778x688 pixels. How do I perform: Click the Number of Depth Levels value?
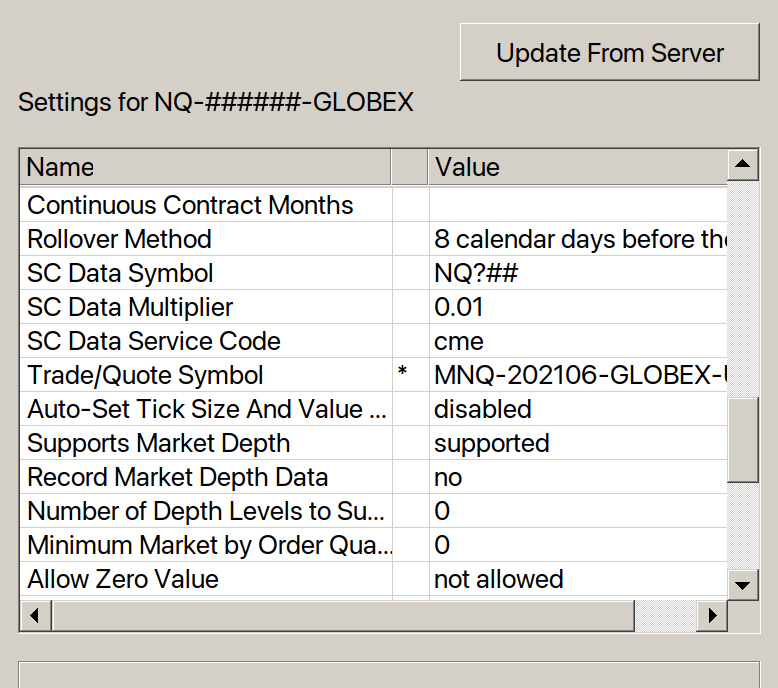click(577, 511)
